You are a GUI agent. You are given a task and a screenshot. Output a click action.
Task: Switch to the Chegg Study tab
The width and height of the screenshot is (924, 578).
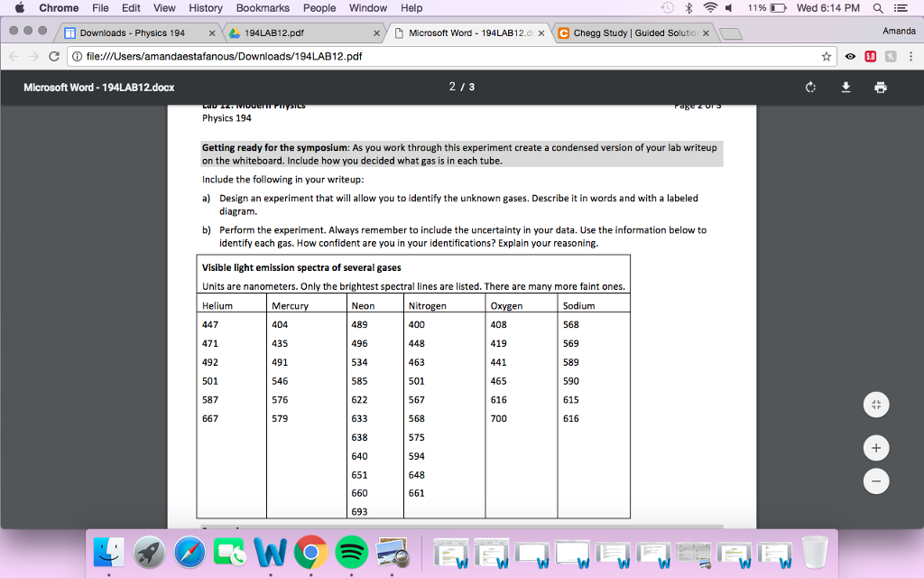(x=633, y=33)
